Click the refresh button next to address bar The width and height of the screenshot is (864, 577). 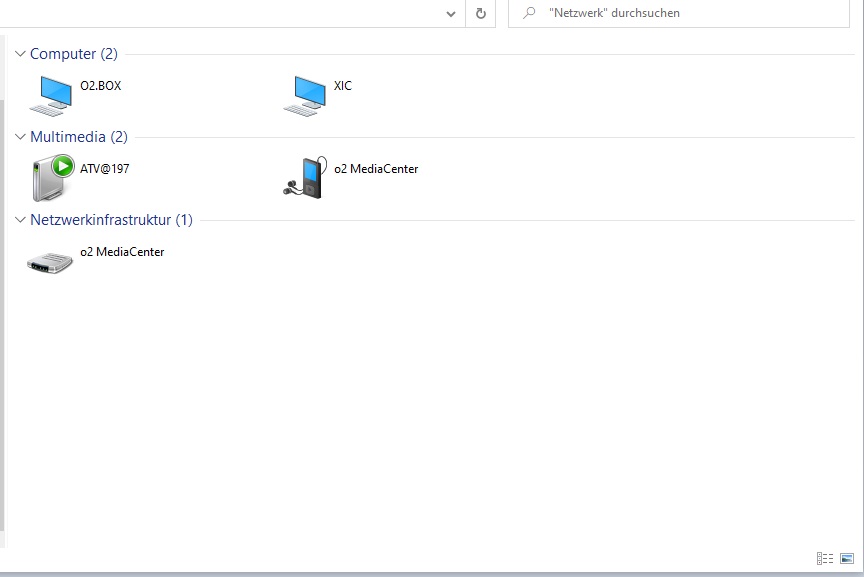click(x=480, y=13)
